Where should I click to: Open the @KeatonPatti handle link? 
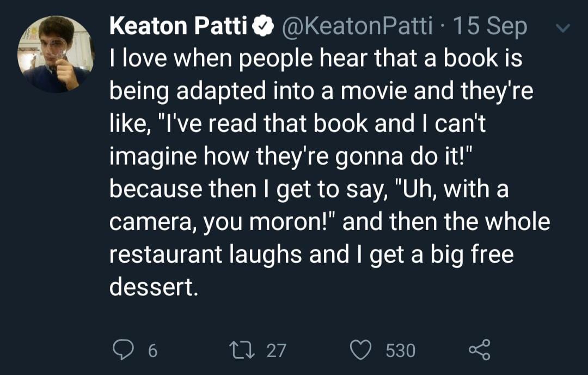(x=356, y=27)
